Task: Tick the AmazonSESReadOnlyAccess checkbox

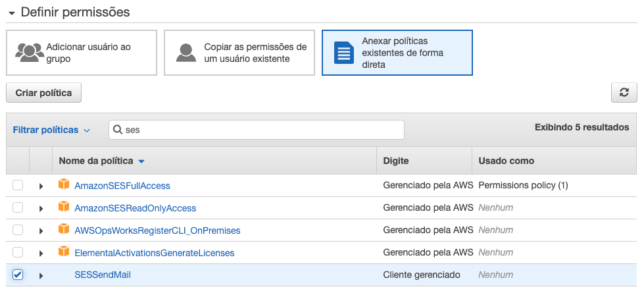Action: tap(18, 208)
